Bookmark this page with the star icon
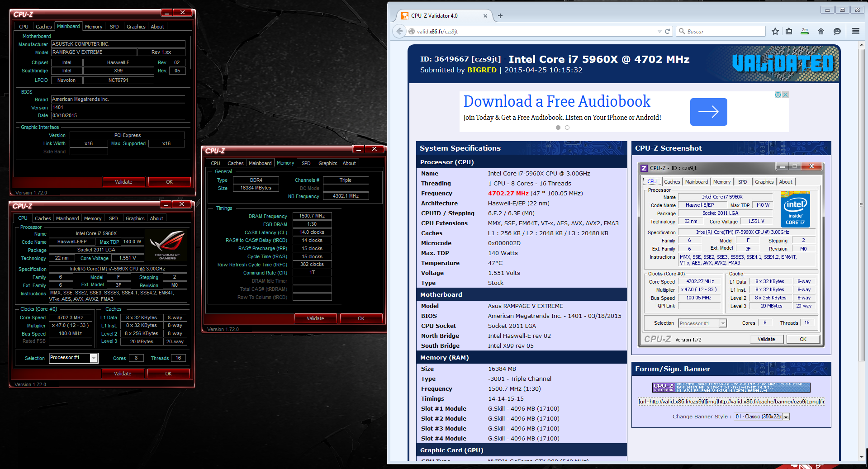The height and width of the screenshot is (469, 868). (x=775, y=31)
